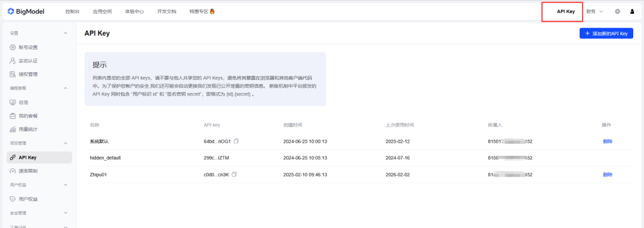Select API Key in the top navigation
The height and width of the screenshot is (228, 644).
(x=566, y=11)
